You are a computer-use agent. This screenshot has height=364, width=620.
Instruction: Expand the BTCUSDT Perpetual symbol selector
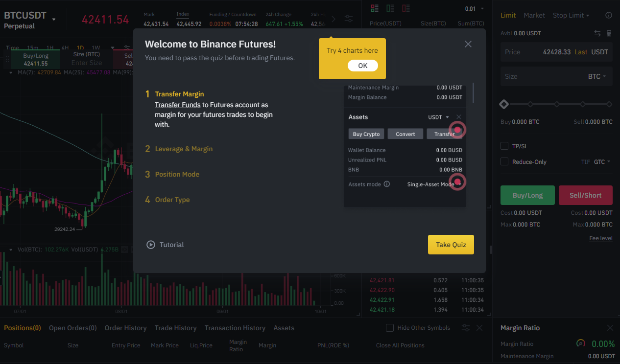pos(54,20)
